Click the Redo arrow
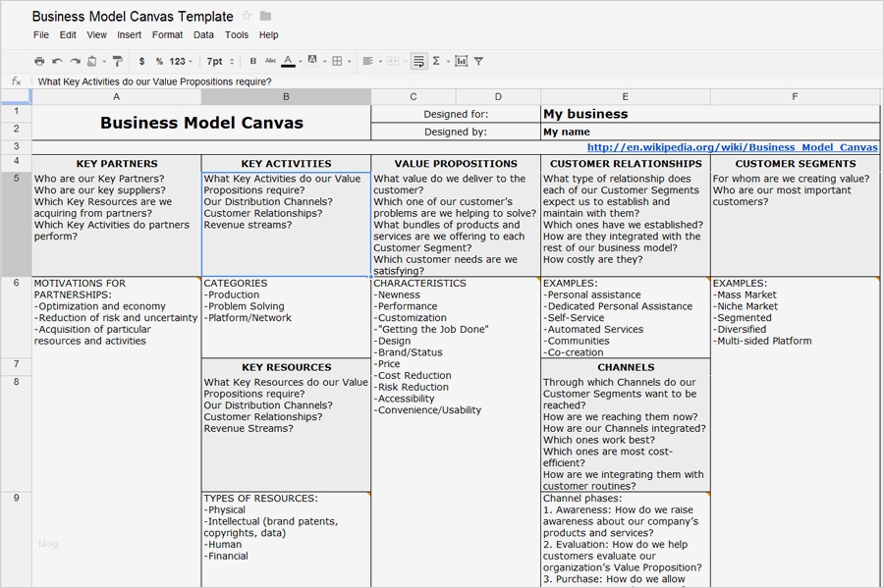This screenshot has width=884, height=588. point(75,62)
